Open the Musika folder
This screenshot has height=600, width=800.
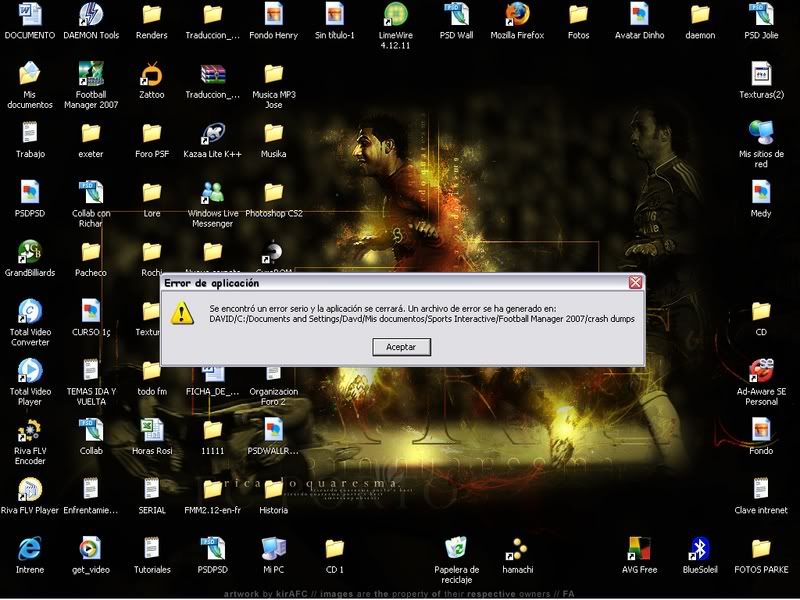pos(273,133)
